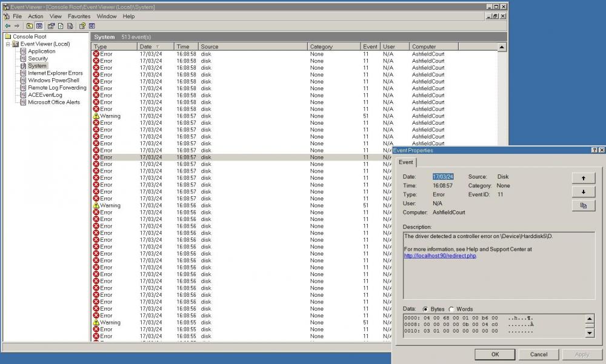Click the Refresh toolbar icon

point(61,26)
